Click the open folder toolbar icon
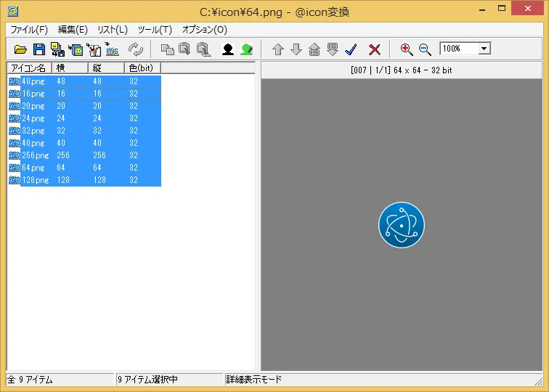This screenshot has width=549, height=392. [x=20, y=49]
